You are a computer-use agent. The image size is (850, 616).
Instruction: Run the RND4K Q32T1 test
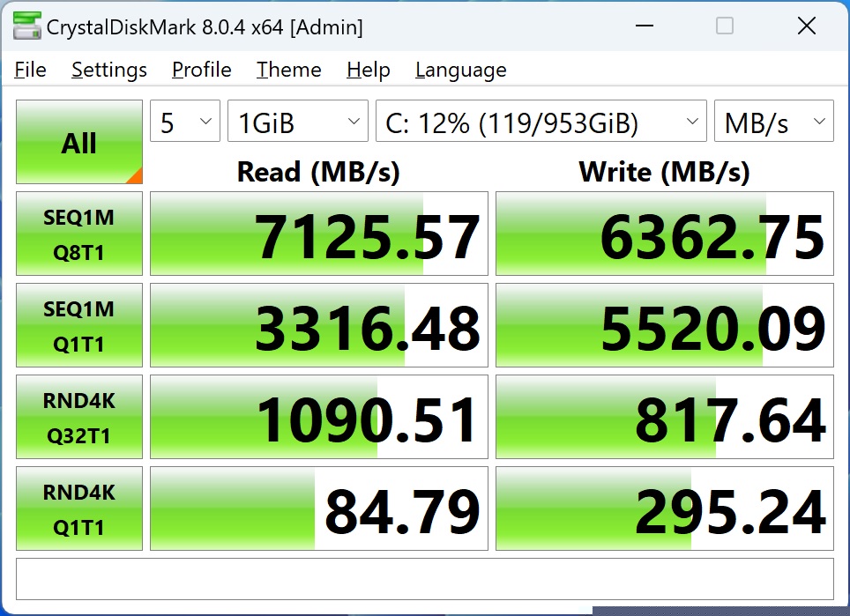click(x=79, y=417)
